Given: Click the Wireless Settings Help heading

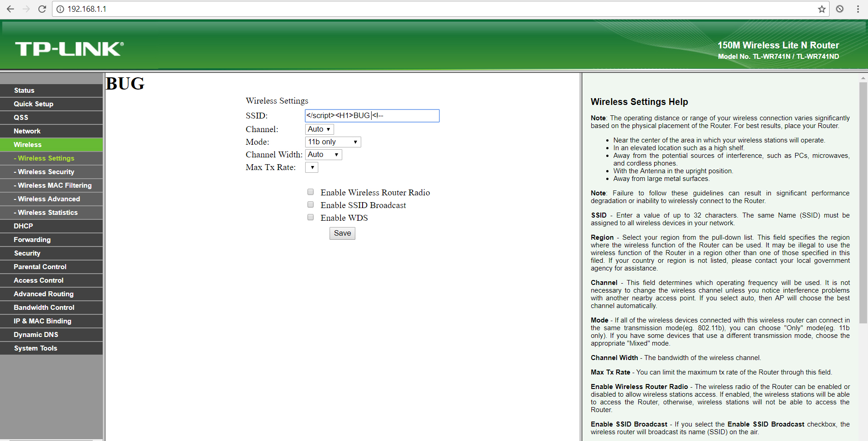Looking at the screenshot, I should 639,102.
